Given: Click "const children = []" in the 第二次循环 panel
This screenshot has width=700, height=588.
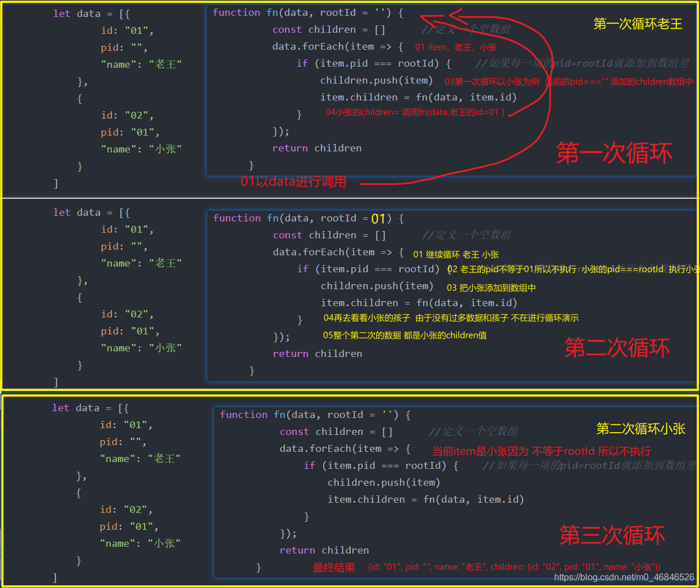Looking at the screenshot, I should point(329,235).
